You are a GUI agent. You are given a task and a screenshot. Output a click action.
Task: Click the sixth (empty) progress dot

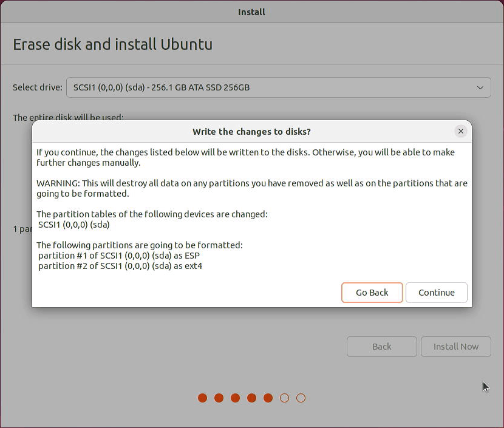coord(284,398)
